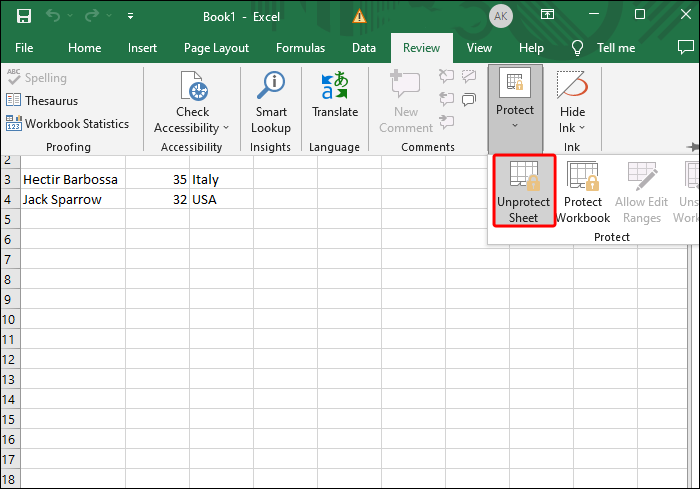
Task: Open Customize Quick Access Toolbar dropdown
Action: pyautogui.click(x=131, y=17)
